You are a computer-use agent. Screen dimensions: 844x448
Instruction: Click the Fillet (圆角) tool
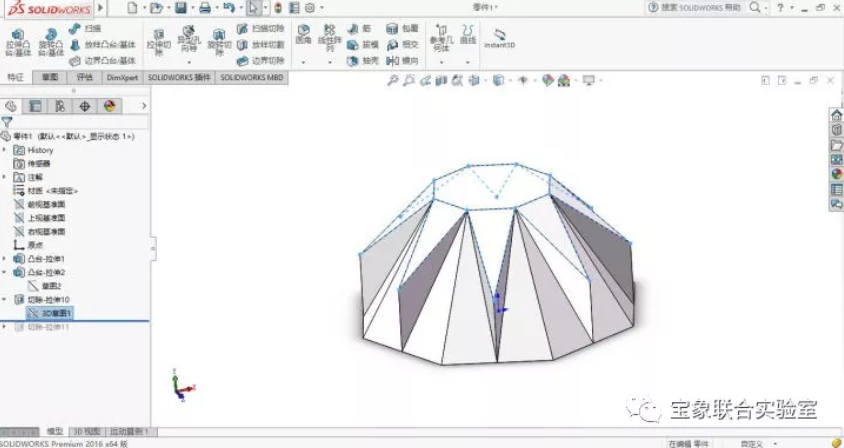[x=303, y=34]
